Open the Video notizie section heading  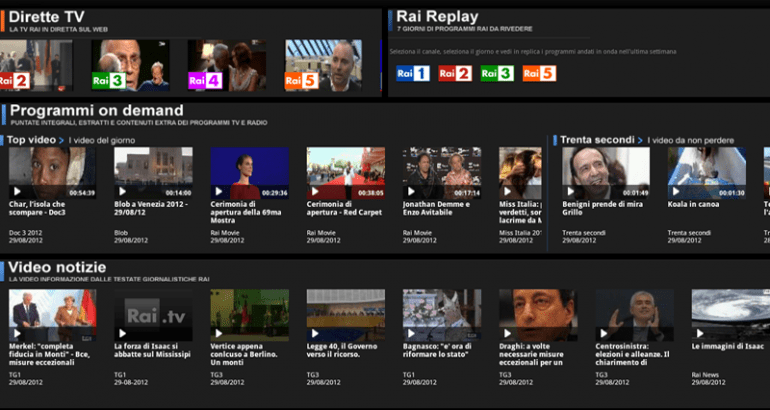(57, 268)
